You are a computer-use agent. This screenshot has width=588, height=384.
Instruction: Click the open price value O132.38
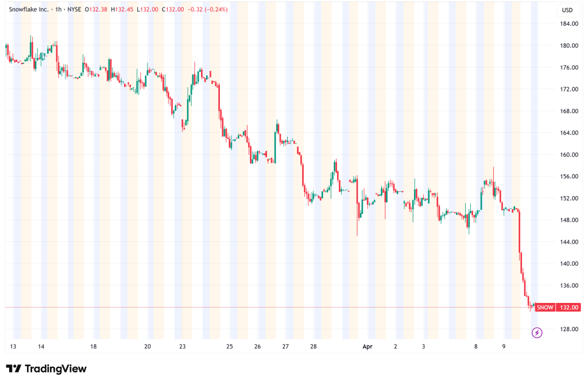(x=96, y=10)
